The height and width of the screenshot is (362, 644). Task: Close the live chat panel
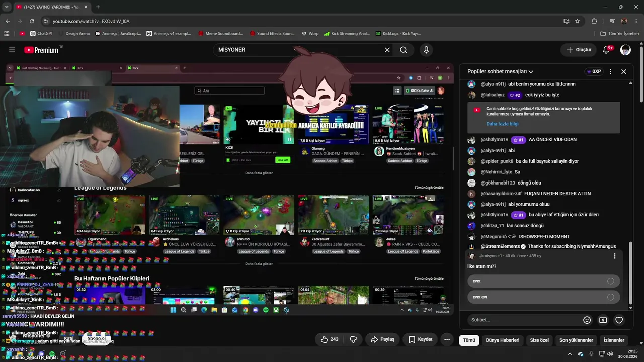pos(624,72)
